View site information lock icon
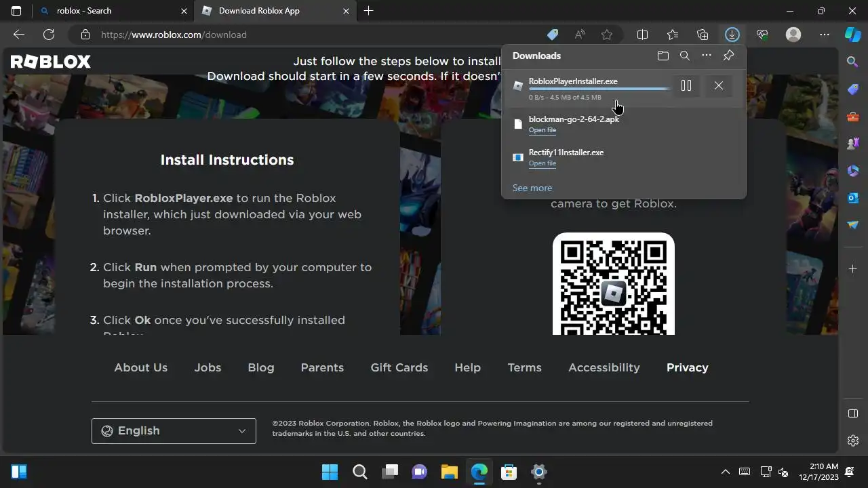Viewport: 868px width, 488px height. tap(85, 35)
